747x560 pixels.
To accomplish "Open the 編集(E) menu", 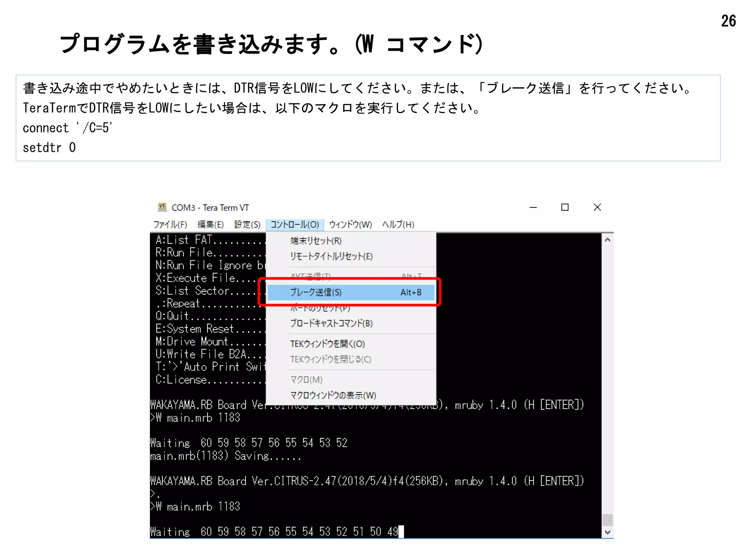I will tap(210, 225).
